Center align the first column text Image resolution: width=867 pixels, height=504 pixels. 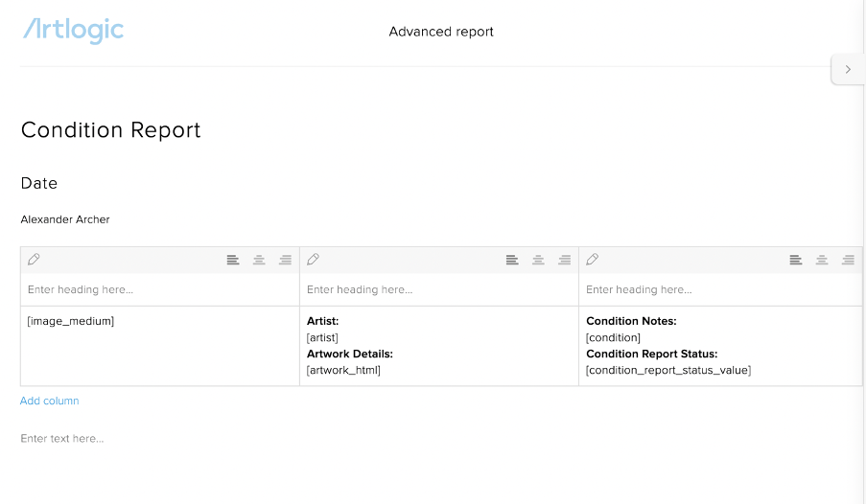coord(259,260)
